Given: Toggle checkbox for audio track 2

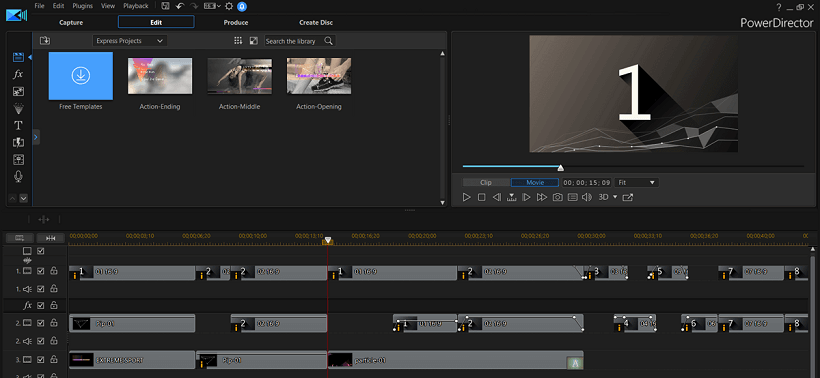Looking at the screenshot, I should [41, 341].
